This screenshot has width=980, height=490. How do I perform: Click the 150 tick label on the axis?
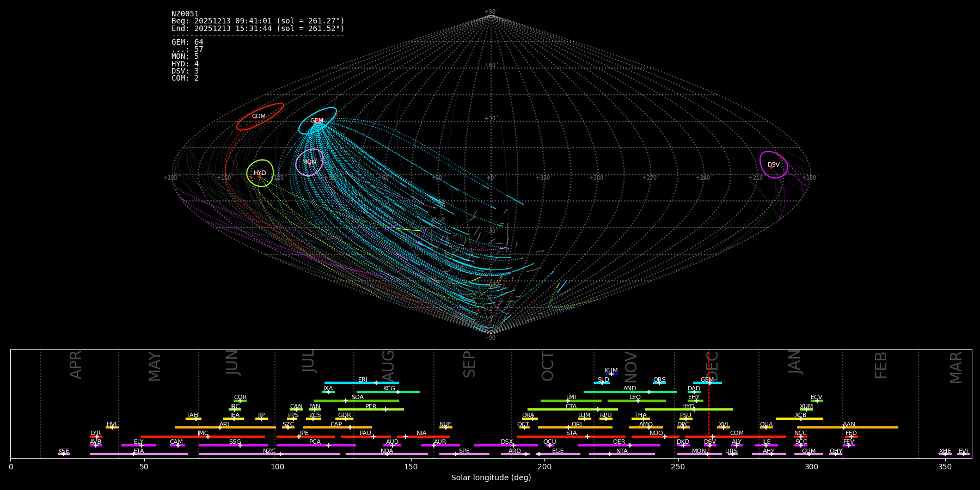point(411,467)
